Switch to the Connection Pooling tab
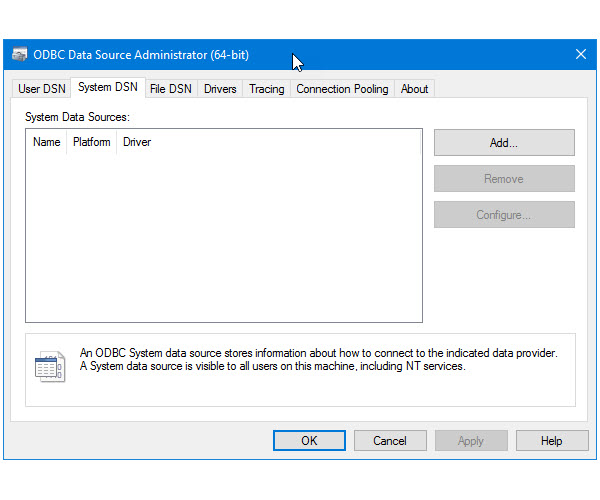 point(342,89)
